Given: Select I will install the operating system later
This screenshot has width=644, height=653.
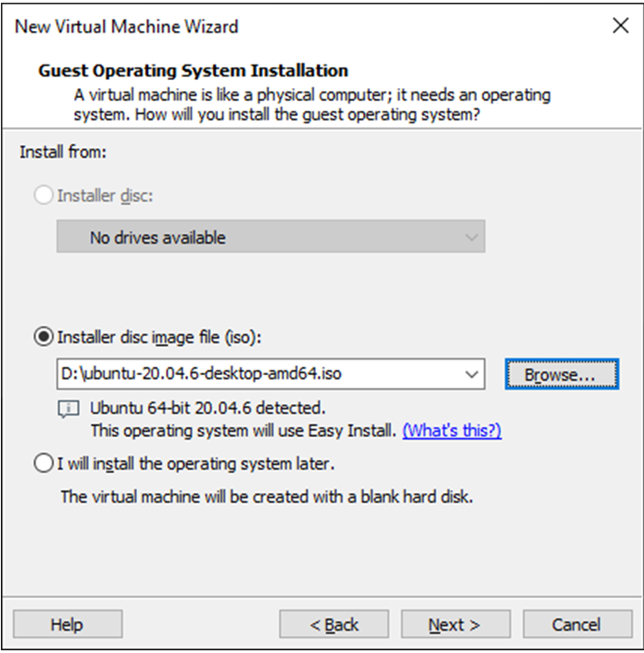Looking at the screenshot, I should click(x=43, y=464).
